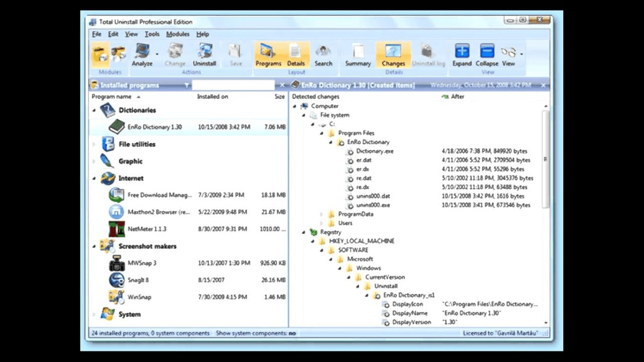644x362 pixels.
Task: Toggle the Changes details view
Action: point(393,55)
